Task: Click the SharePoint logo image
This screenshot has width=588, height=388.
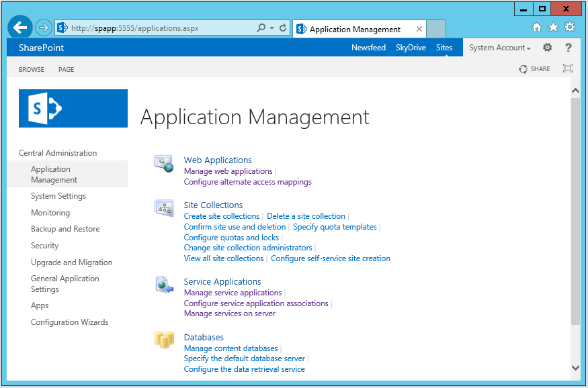Action: [x=73, y=108]
